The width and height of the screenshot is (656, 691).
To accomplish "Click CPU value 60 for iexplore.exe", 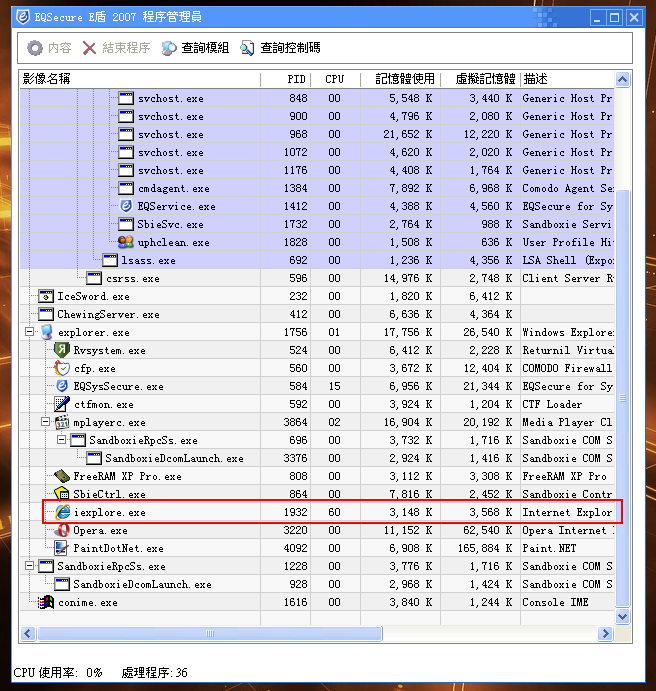I will (334, 512).
